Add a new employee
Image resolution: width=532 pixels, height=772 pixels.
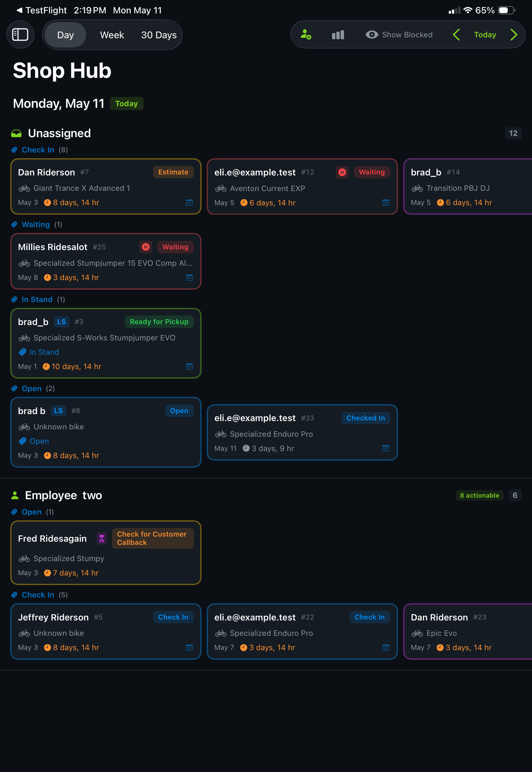point(306,35)
